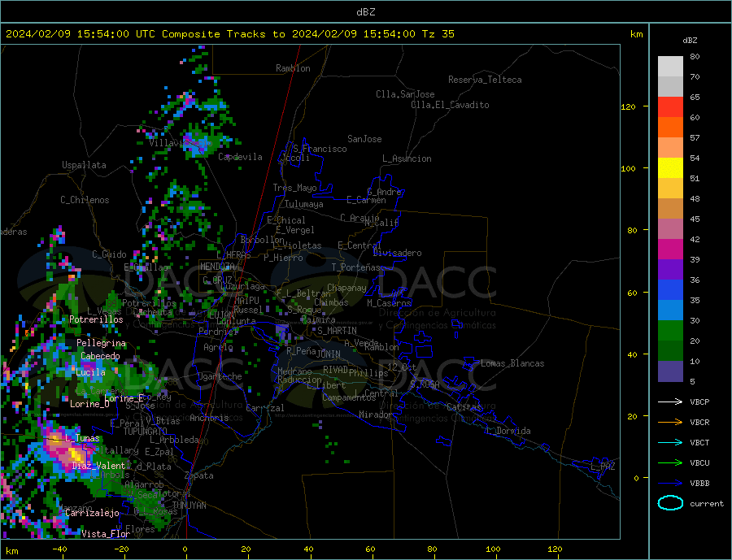Screen dimensions: 732x560
Task: Click the 'VBBB' legend label
Action: pos(699,483)
